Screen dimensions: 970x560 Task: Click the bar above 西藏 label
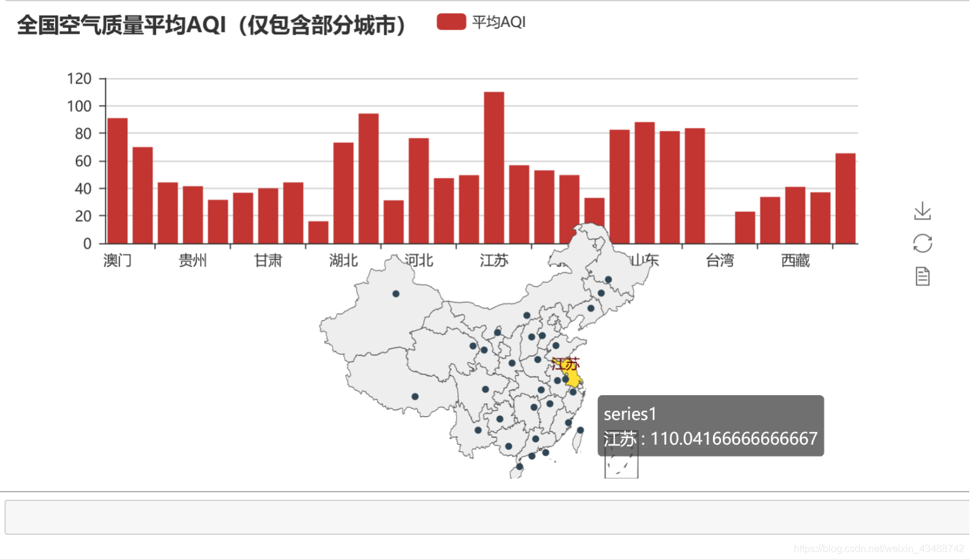(795, 215)
